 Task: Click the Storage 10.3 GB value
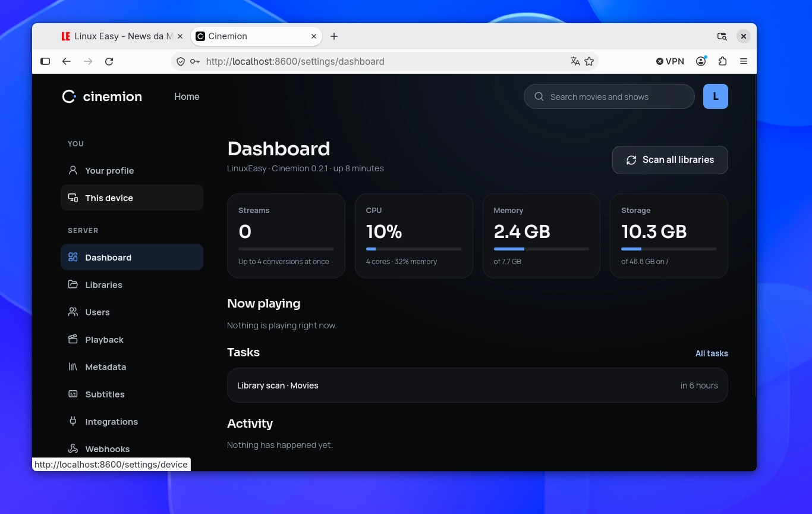coord(654,231)
